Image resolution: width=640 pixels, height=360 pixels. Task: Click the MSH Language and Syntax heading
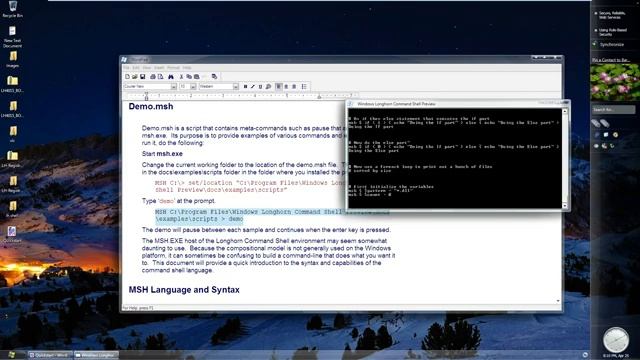184,290
